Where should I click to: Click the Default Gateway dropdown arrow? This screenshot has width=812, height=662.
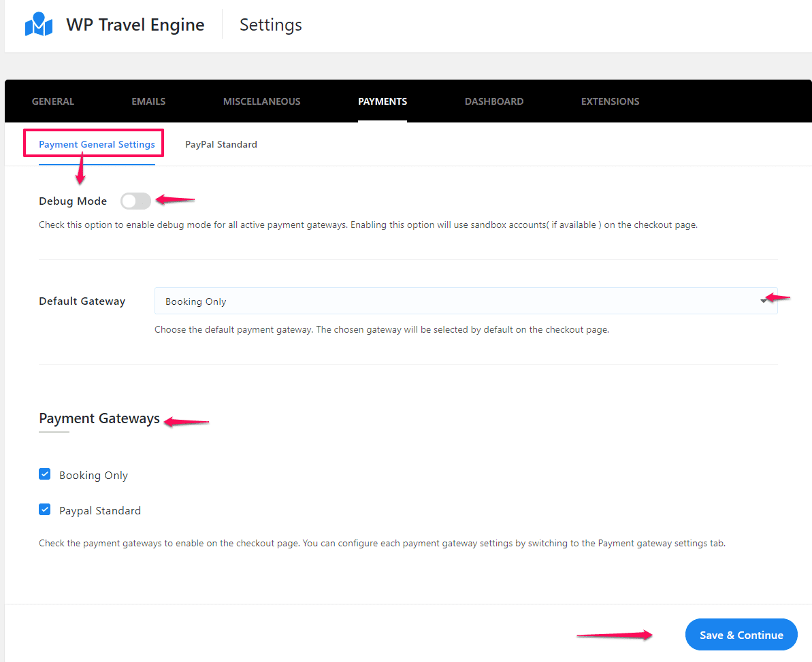[763, 301]
